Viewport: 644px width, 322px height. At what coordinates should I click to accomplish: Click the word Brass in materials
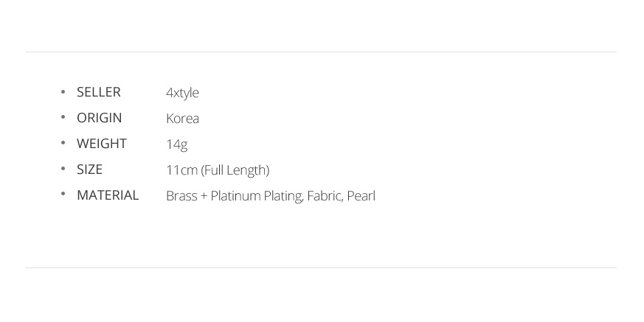(x=182, y=196)
